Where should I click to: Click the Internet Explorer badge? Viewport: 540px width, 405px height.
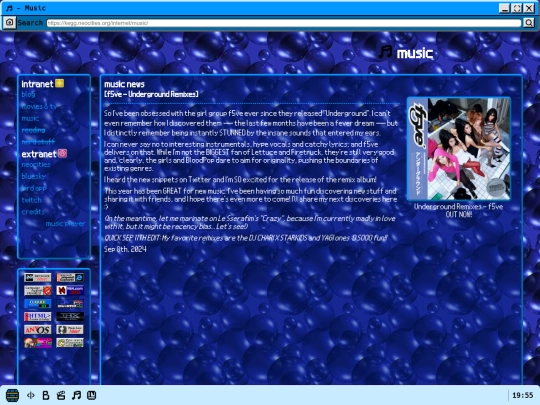pyautogui.click(x=70, y=277)
